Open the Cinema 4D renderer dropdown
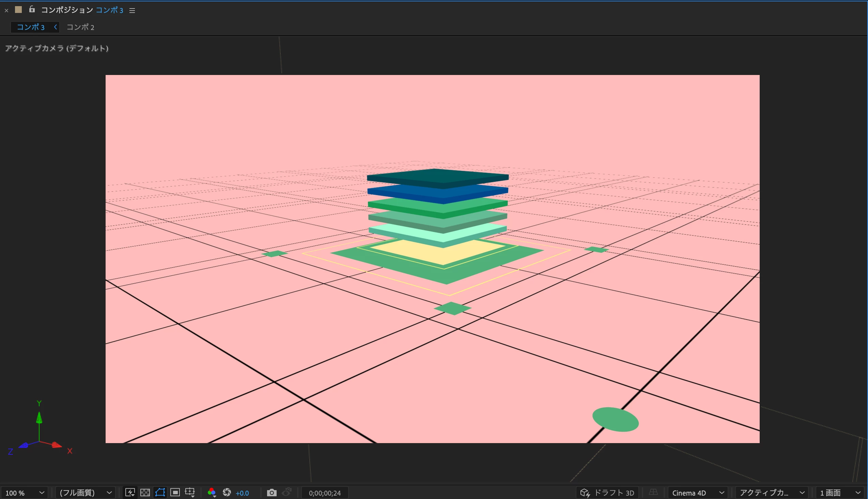This screenshot has height=499, width=868. (697, 493)
